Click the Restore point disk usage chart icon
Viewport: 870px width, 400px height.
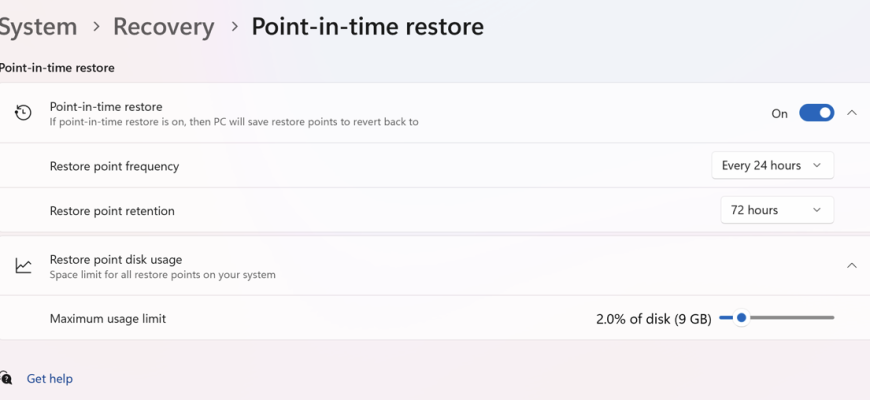(23, 266)
